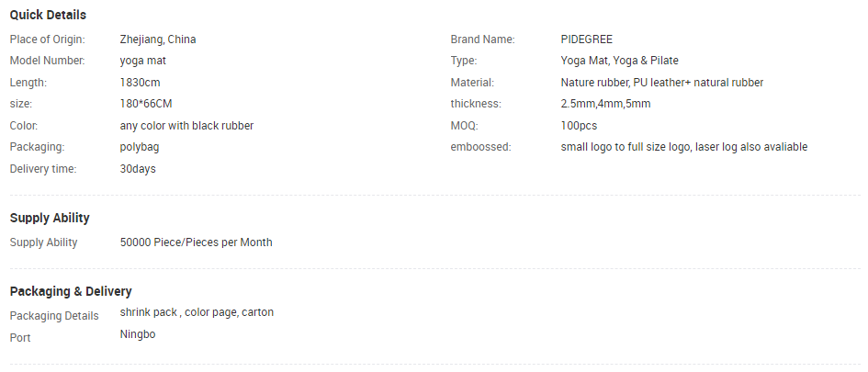Click the Yoga Mat, Yoga & Pilate type
Screen dimensions: 868x372
click(619, 61)
